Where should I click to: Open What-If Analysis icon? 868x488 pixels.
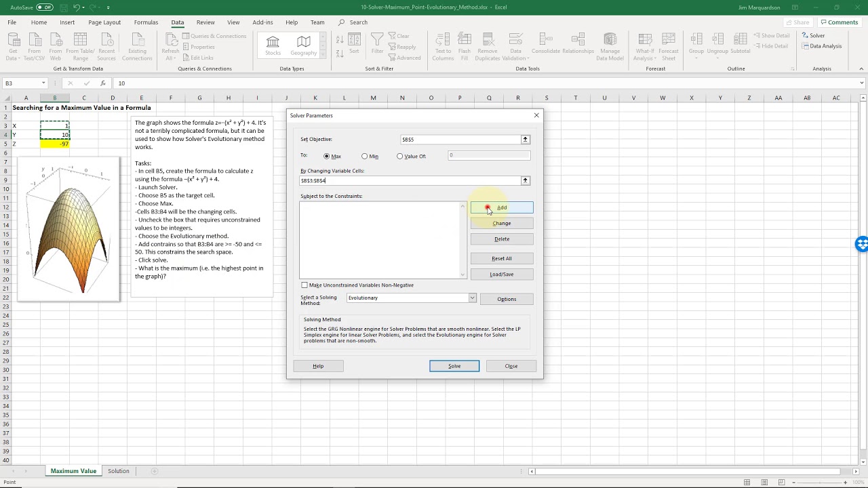(645, 46)
